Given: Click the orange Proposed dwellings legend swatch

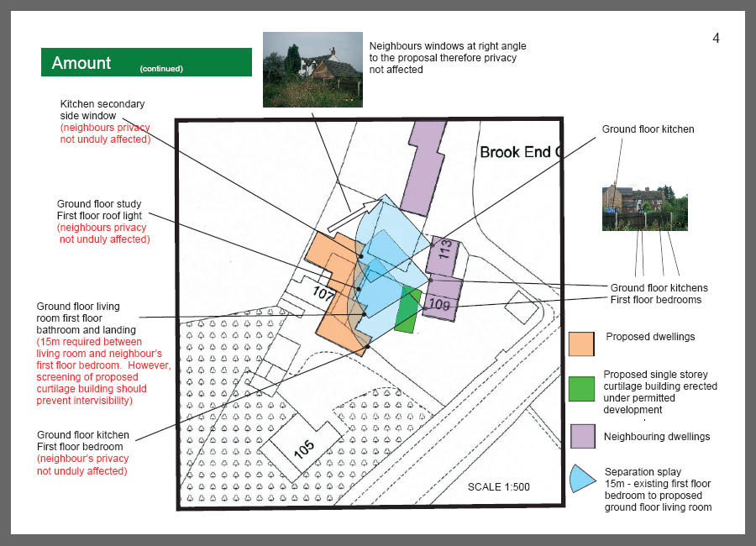Looking at the screenshot, I should pos(582,344).
